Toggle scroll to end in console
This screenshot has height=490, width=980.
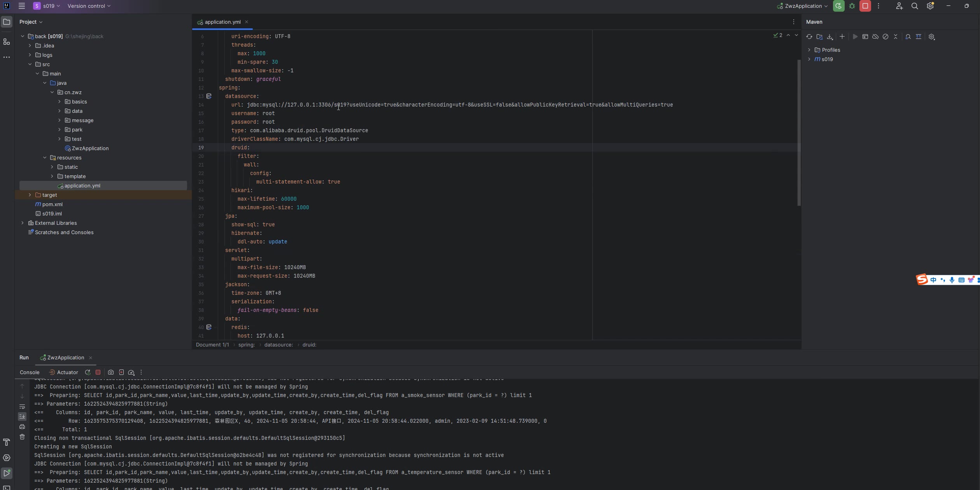pyautogui.click(x=22, y=416)
